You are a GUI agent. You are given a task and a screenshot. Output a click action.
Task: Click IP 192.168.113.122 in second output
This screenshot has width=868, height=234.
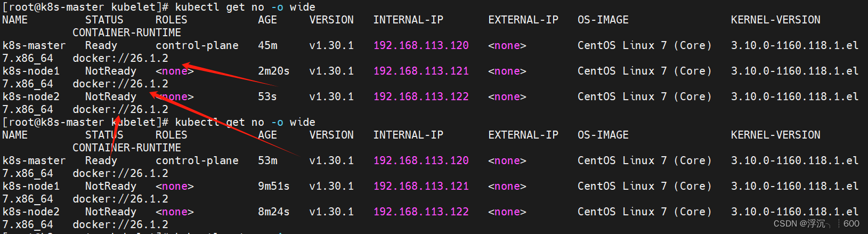coord(421,212)
